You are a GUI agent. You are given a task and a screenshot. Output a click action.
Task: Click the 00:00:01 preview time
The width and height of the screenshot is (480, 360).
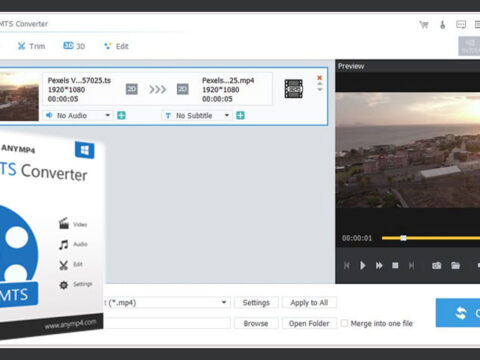(357, 238)
